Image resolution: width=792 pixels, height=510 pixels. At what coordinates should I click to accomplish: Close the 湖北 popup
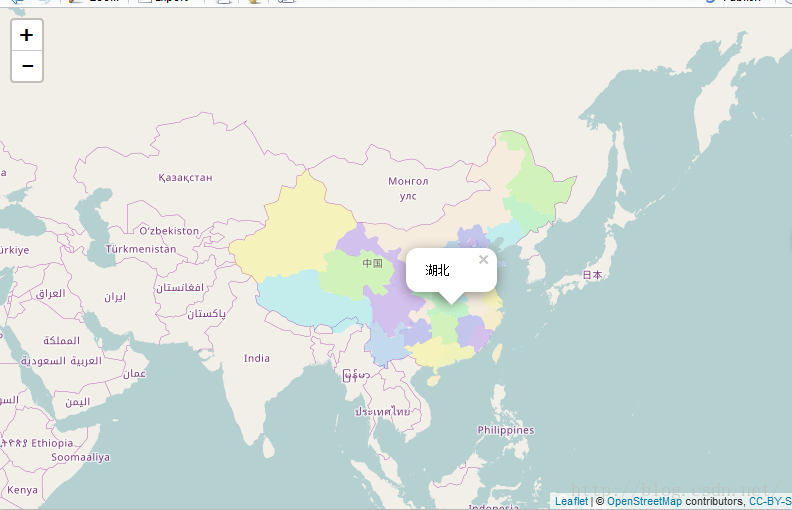point(483,260)
